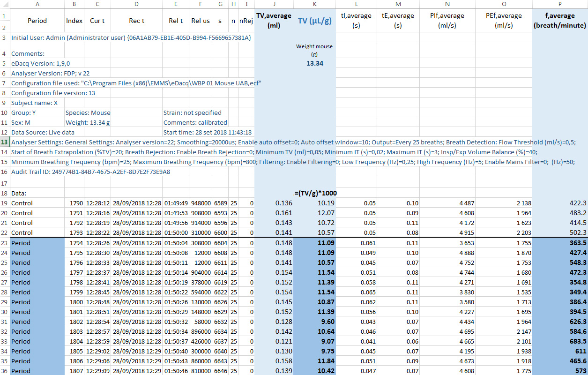Screen dimensions: 588x375
Task: Click the "Audit Trail ID" cell
Action: pyautogui.click(x=90, y=172)
